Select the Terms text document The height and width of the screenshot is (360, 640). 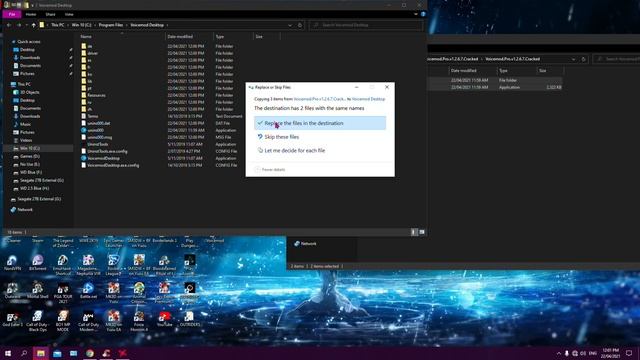92,116
